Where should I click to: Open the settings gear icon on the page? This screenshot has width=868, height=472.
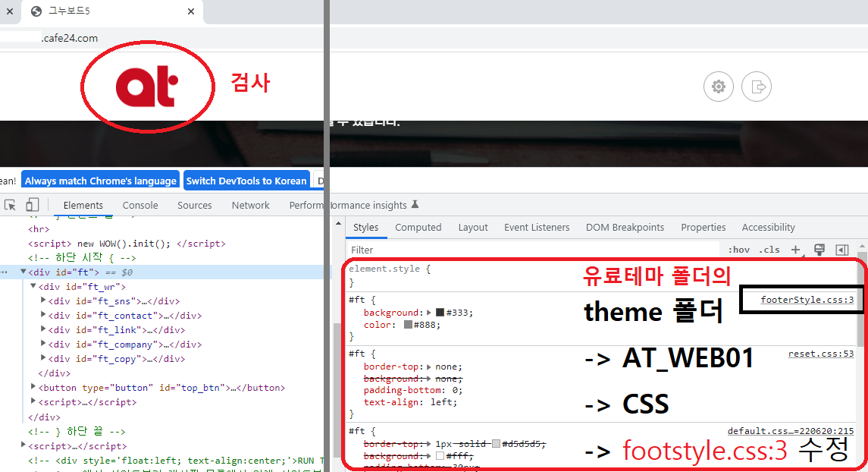click(719, 87)
